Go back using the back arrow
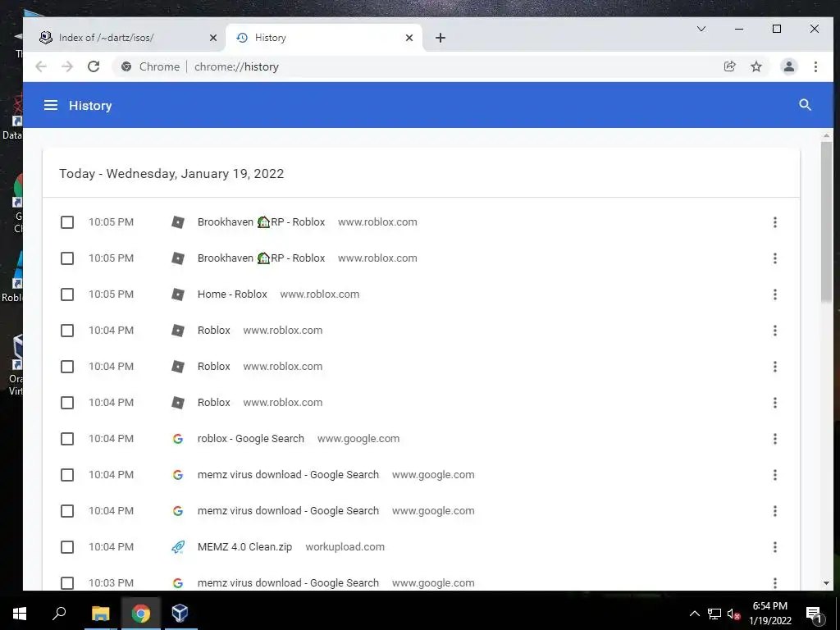Viewport: 840px width, 630px height. click(x=41, y=66)
